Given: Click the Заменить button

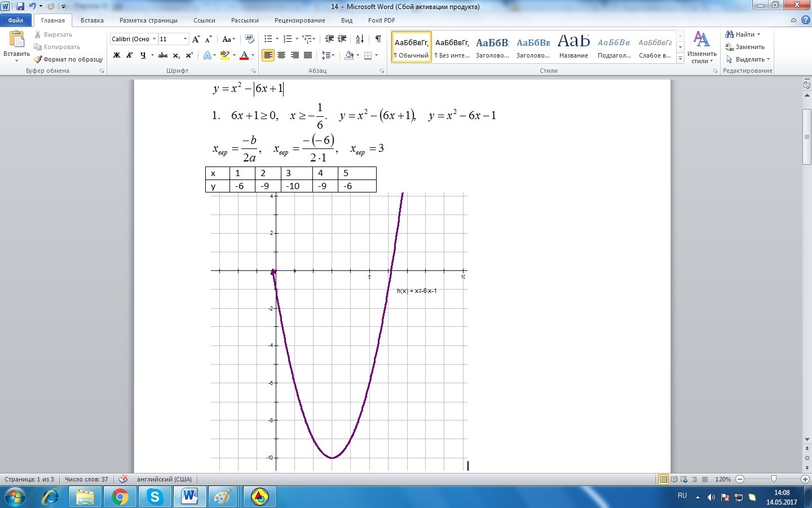Looking at the screenshot, I should 745,47.
